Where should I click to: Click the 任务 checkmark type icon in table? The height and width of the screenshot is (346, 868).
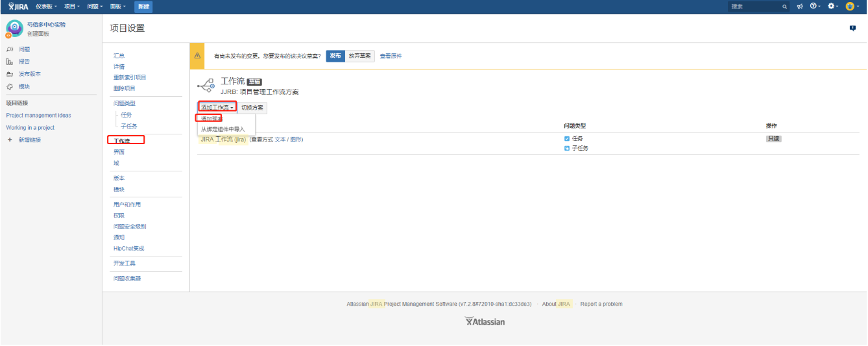(567, 138)
